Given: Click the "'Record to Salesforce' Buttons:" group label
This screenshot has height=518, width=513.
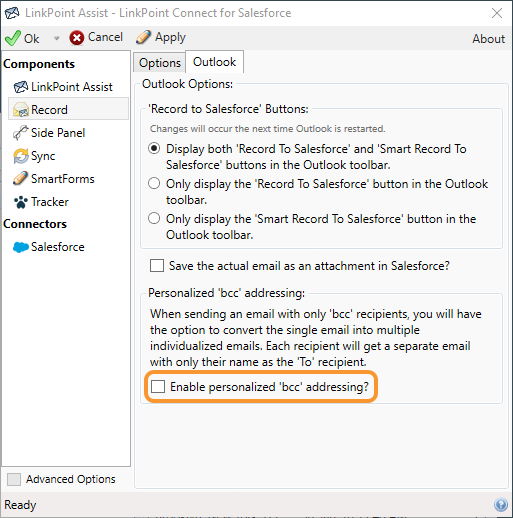Looking at the screenshot, I should click(228, 109).
